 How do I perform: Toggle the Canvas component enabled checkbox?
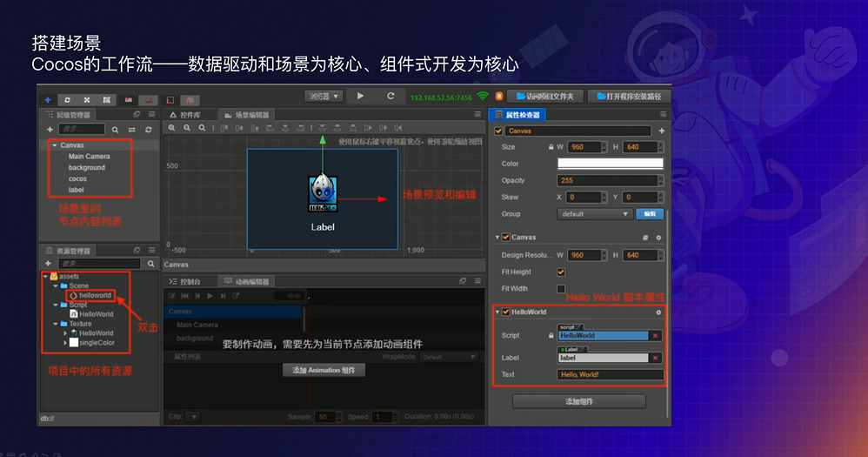(506, 237)
